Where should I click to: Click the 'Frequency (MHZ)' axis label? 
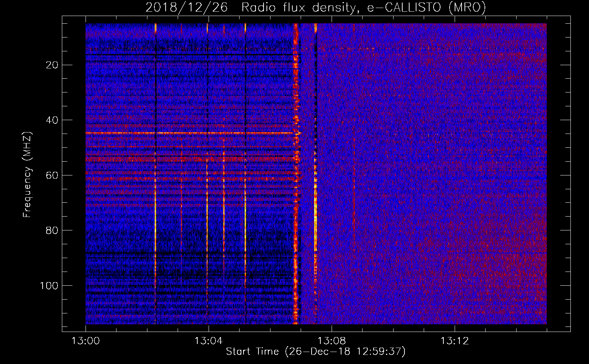point(27,175)
